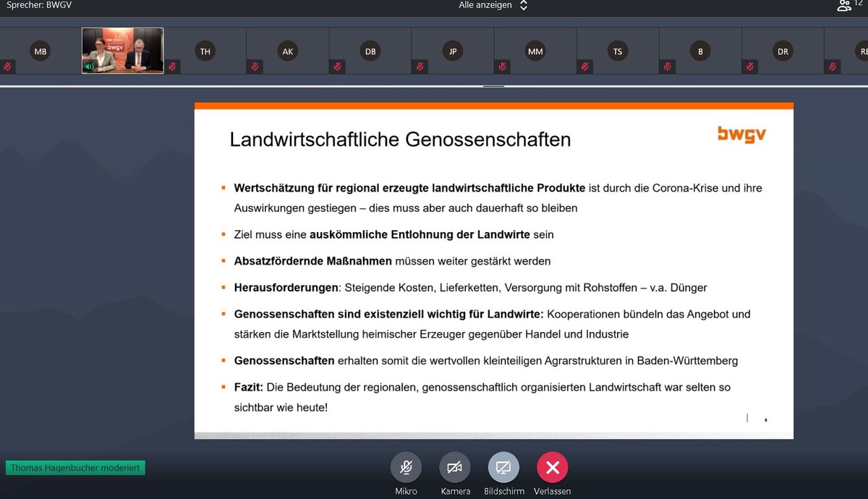The image size is (868, 499).
Task: Click muted mic icon on B tile
Action: pyautogui.click(x=667, y=67)
